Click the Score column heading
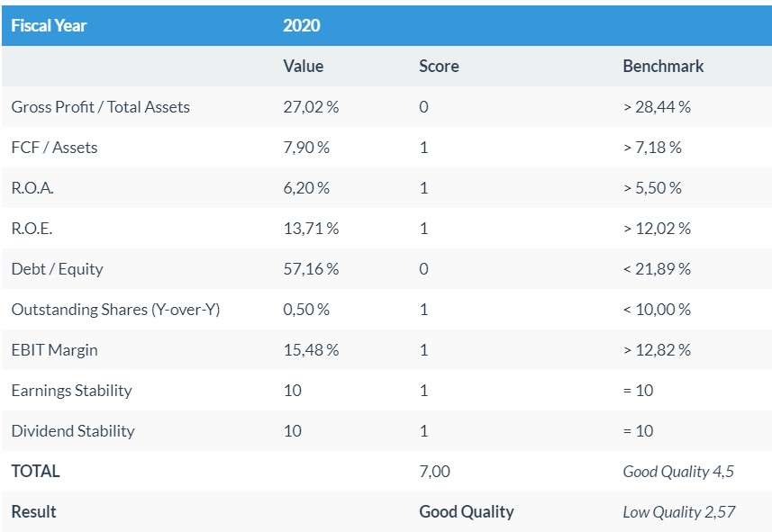Viewport: 772px width, 532px height. [x=439, y=67]
